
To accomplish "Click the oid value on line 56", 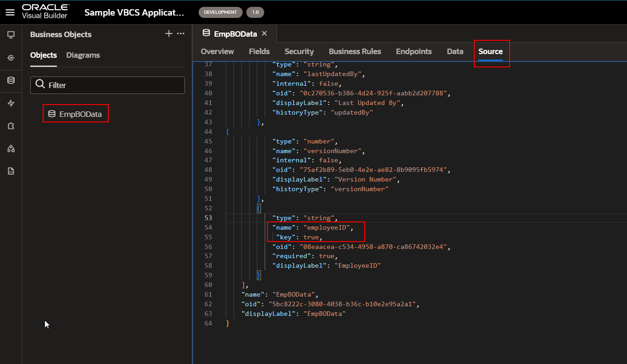I will [x=373, y=247].
